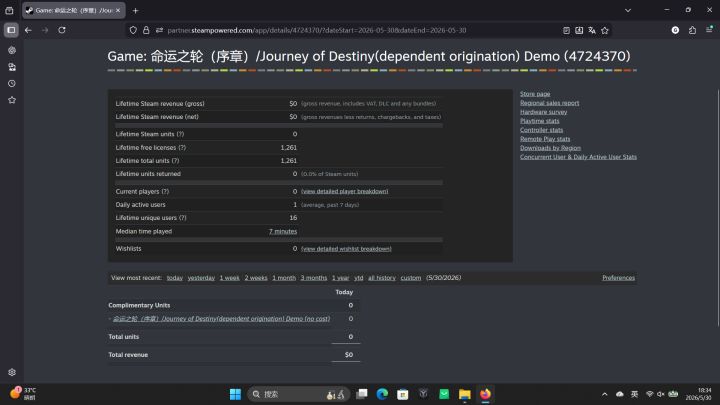Open the Windows Start menu

(x=235, y=394)
